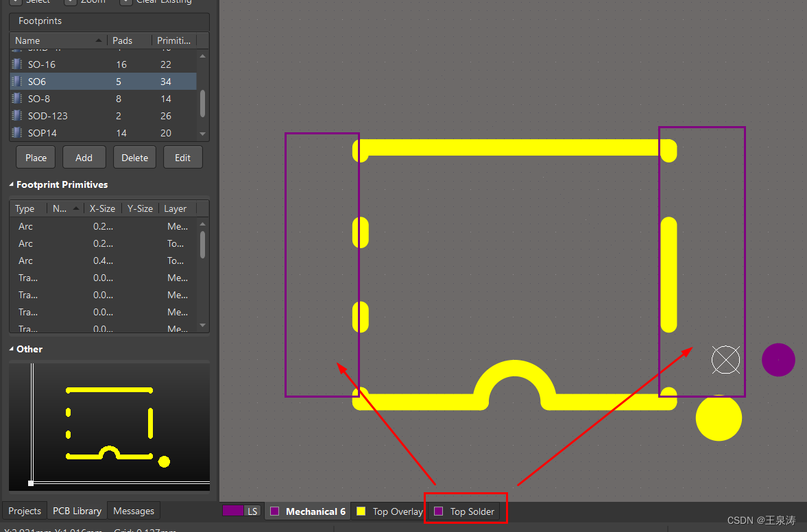Activate the Top Solder layer tab
Screen dimensions: 807x532
coord(466,511)
